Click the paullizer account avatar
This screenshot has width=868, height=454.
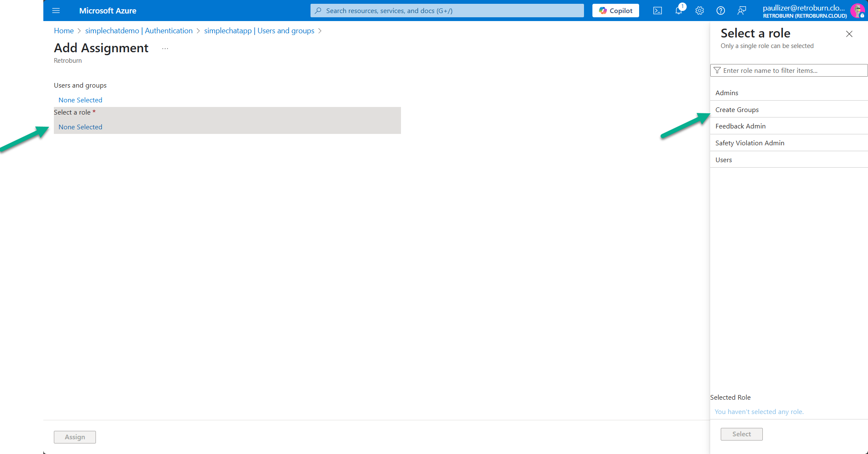click(x=858, y=11)
